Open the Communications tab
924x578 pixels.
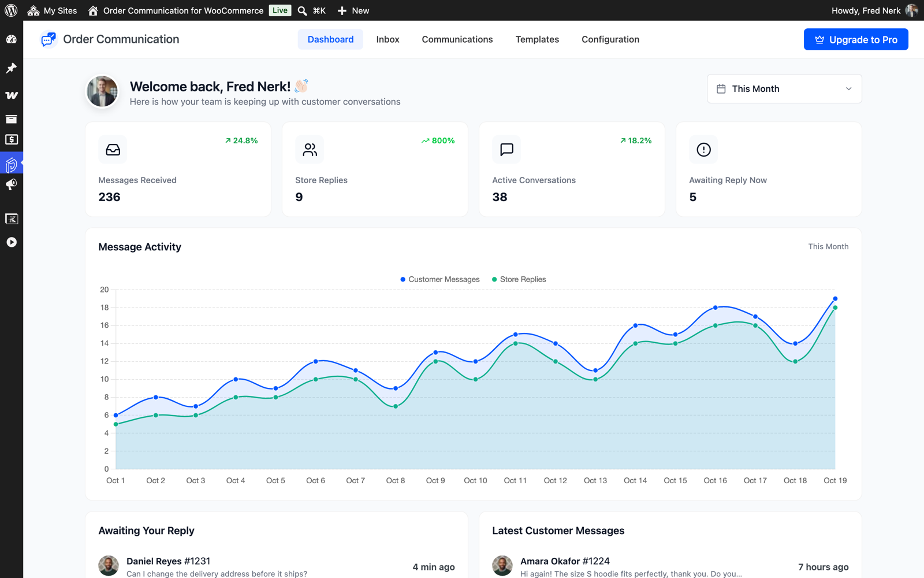pos(457,39)
